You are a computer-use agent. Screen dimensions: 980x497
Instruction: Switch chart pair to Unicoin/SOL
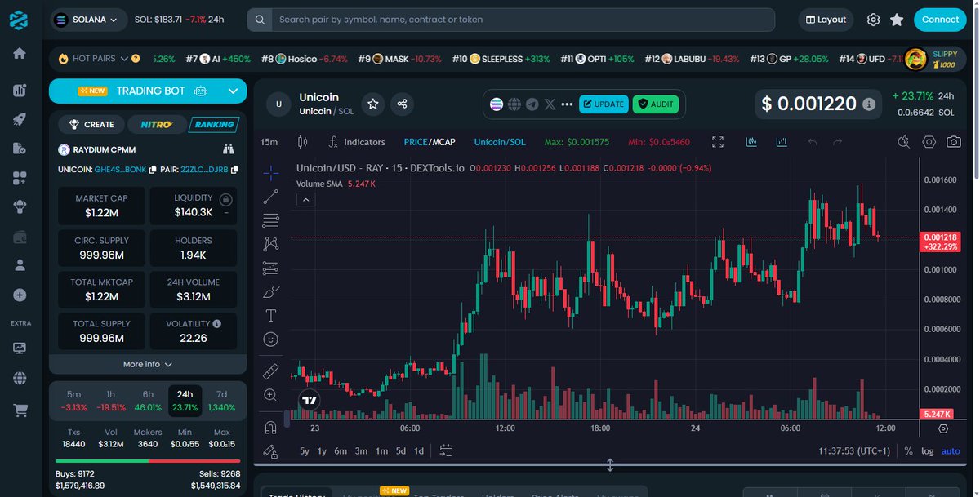pyautogui.click(x=500, y=142)
